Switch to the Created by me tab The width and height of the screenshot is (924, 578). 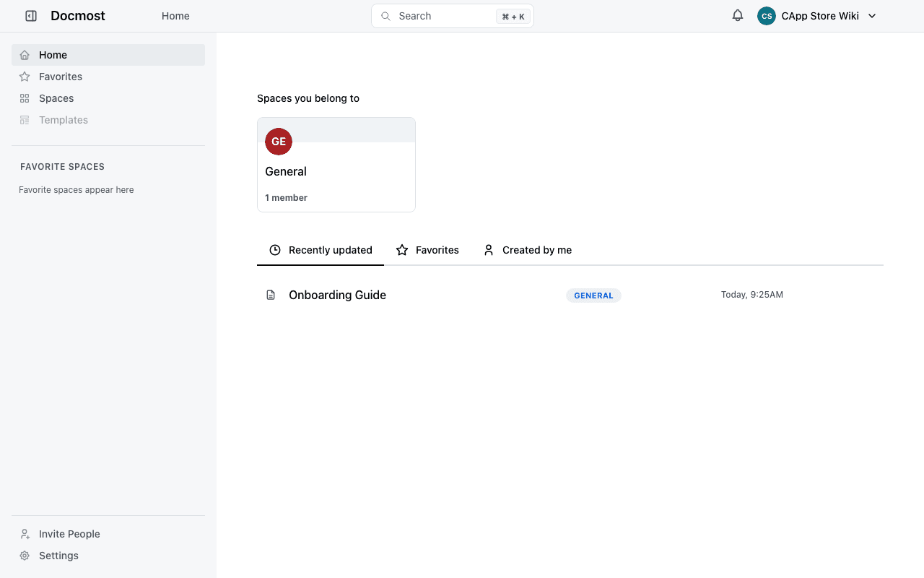(527, 250)
